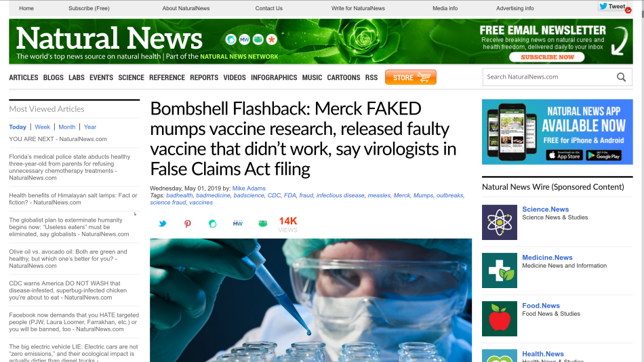644x362 pixels.
Task: Click the orange asterisk icon in header banner
Action: (271, 39)
